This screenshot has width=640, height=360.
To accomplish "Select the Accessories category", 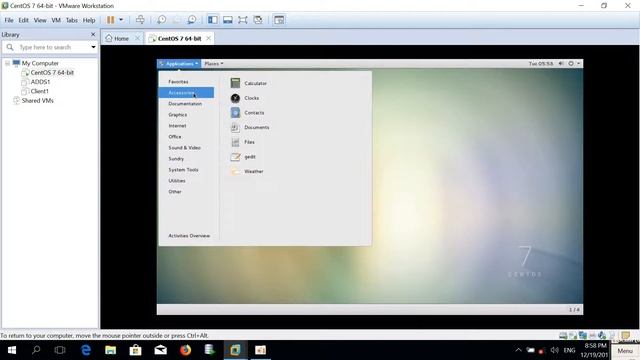I will coord(186,93).
